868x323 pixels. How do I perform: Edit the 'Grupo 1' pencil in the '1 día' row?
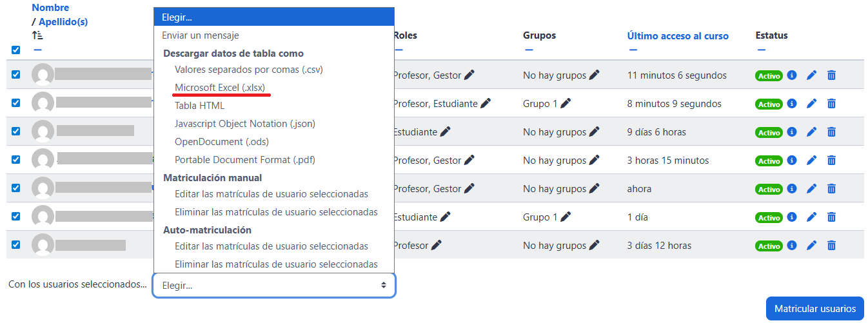click(x=566, y=217)
